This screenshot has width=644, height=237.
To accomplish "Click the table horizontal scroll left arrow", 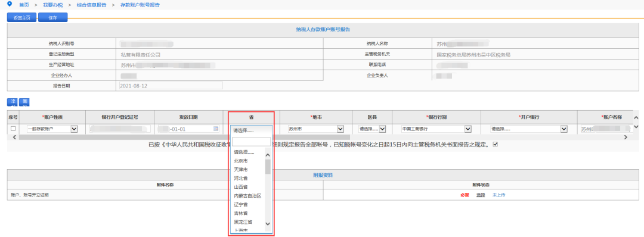I will pyautogui.click(x=15, y=138).
